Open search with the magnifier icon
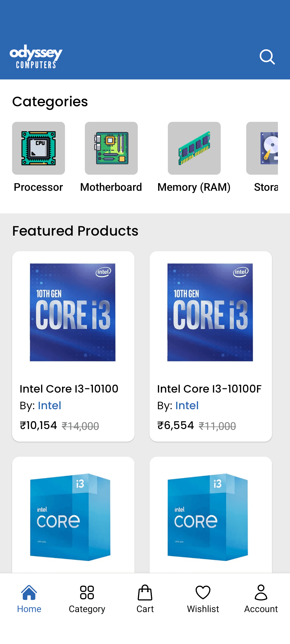Image resolution: width=290 pixels, height=644 pixels. [x=267, y=57]
